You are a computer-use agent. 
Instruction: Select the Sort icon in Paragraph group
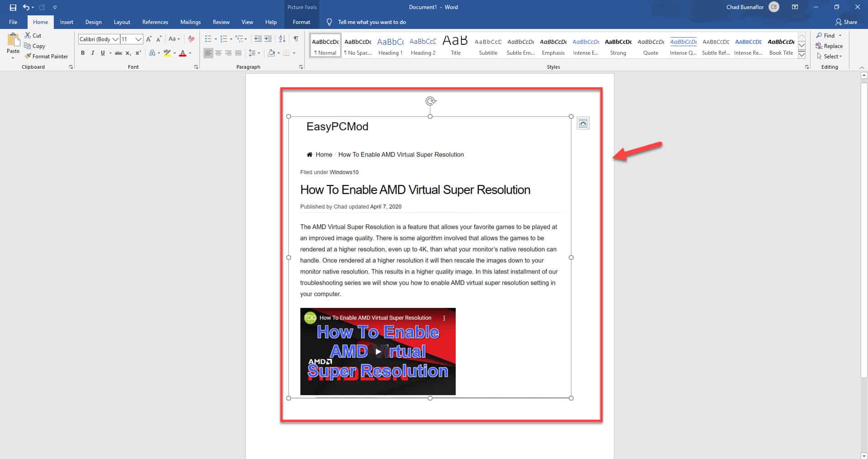[282, 39]
